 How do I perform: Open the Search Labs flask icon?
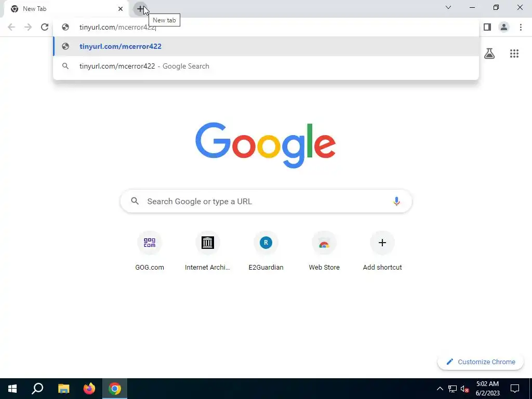tap(489, 54)
